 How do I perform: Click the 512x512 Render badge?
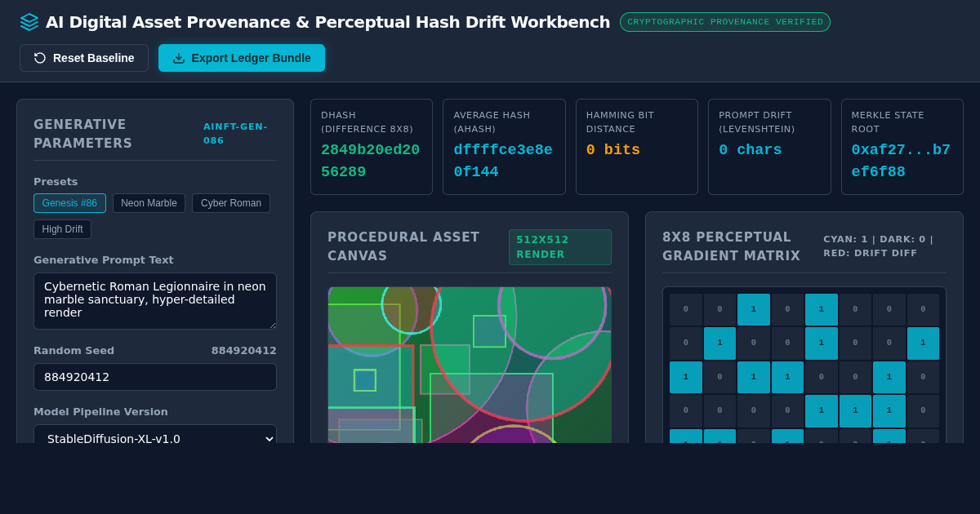click(x=560, y=247)
